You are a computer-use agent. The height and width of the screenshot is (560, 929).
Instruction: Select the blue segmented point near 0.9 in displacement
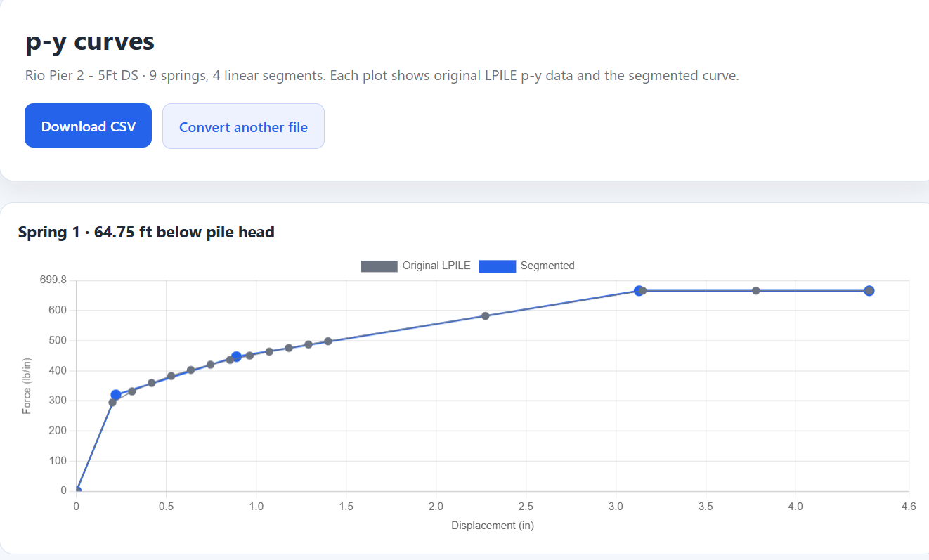236,357
